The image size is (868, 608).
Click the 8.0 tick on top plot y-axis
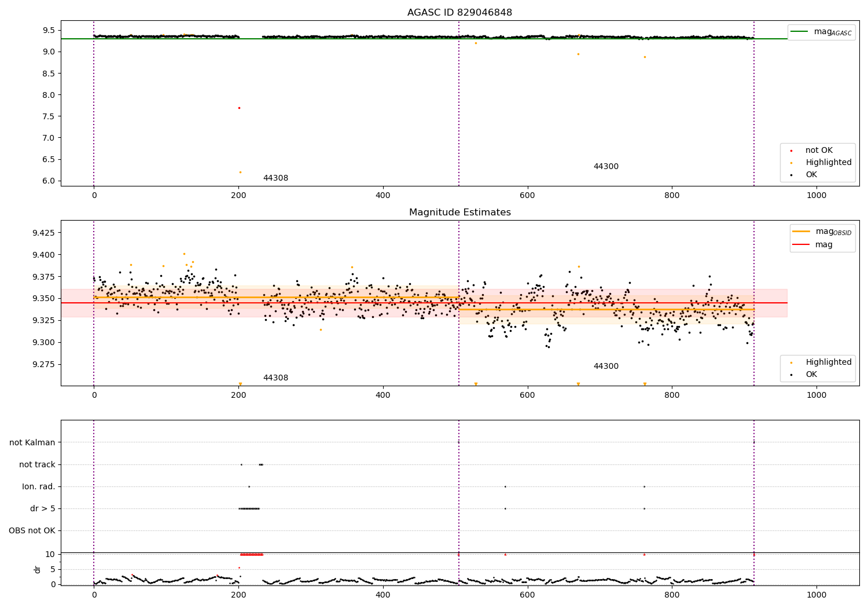click(49, 95)
